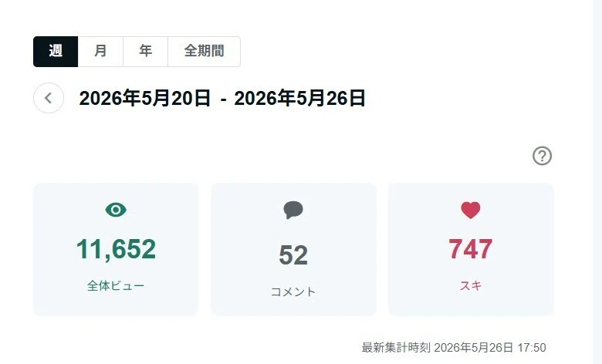The width and height of the screenshot is (602, 364).
Task: Click the start date 2026年5月20日
Action: coord(145,98)
